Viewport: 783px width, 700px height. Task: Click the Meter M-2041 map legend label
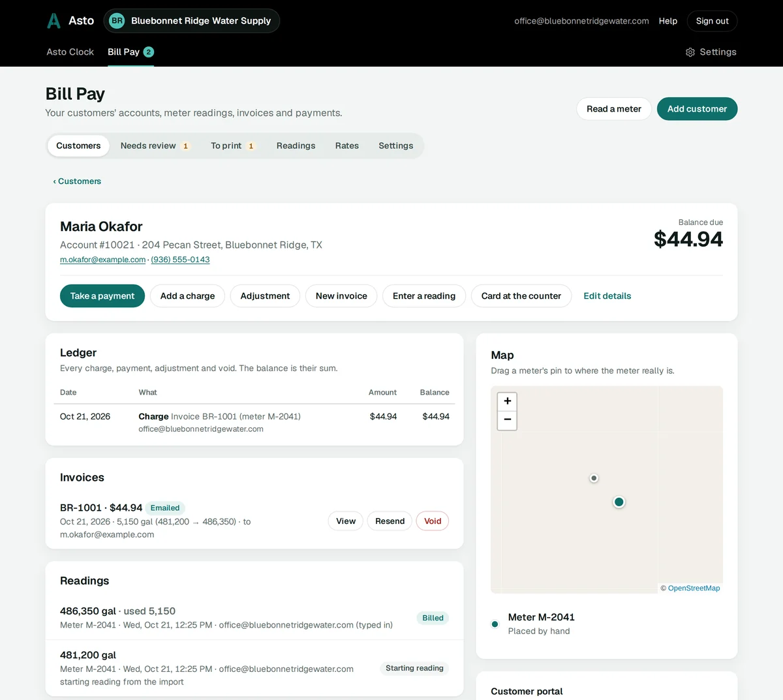pyautogui.click(x=542, y=617)
